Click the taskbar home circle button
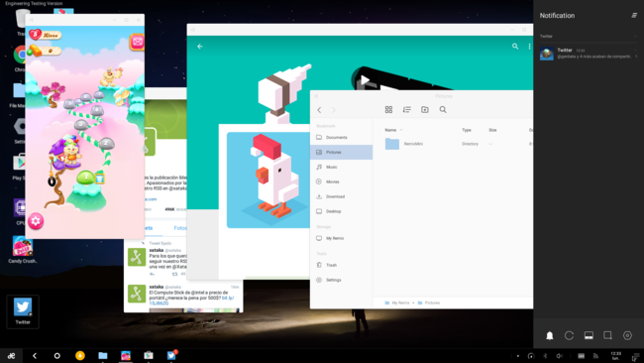This screenshot has width=644, height=363. click(x=57, y=356)
